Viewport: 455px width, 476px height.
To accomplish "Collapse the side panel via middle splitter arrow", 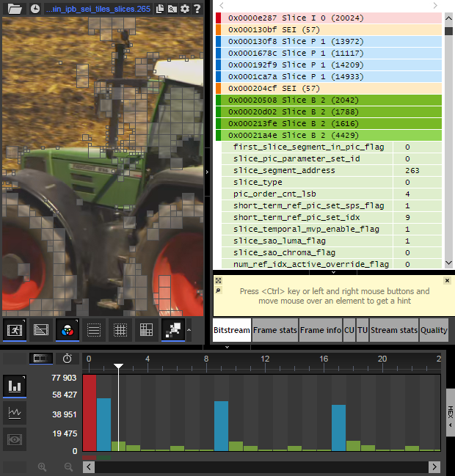I will [207, 172].
